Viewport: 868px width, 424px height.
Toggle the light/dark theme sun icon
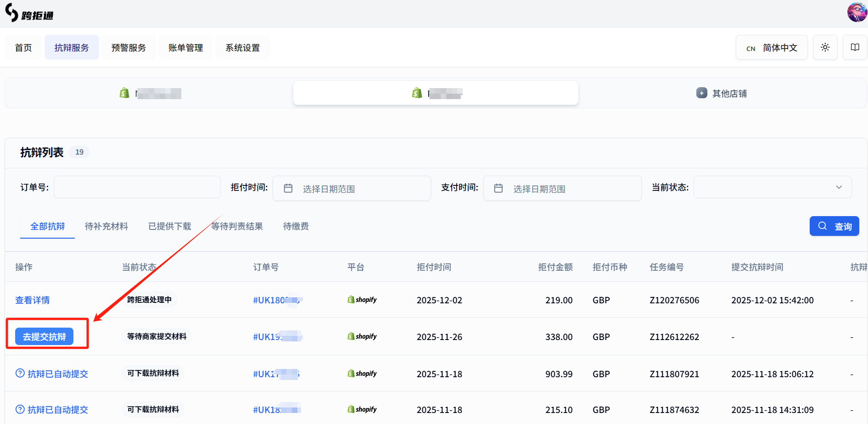click(825, 47)
